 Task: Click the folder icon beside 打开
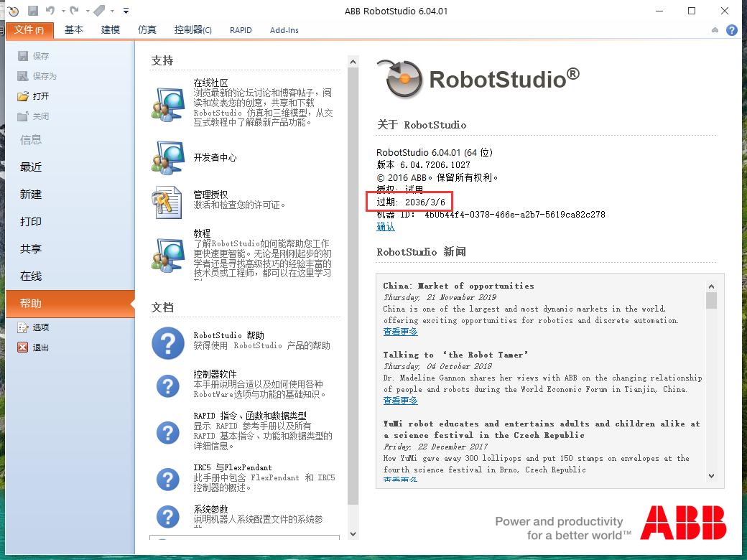pyautogui.click(x=23, y=96)
